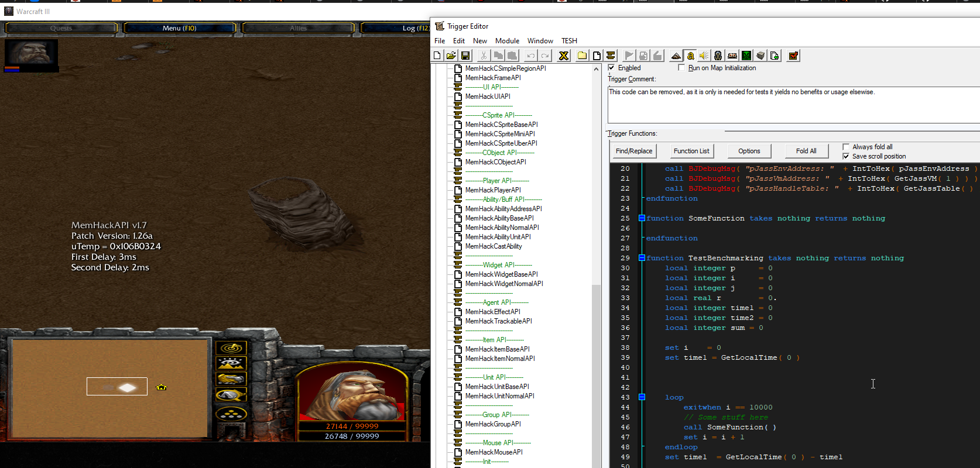Open the TESH menu
Viewport: 980px width, 468px height.
click(x=569, y=41)
